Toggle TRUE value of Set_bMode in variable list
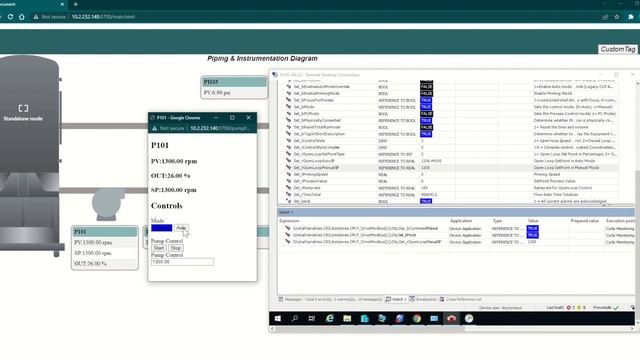 426,107
